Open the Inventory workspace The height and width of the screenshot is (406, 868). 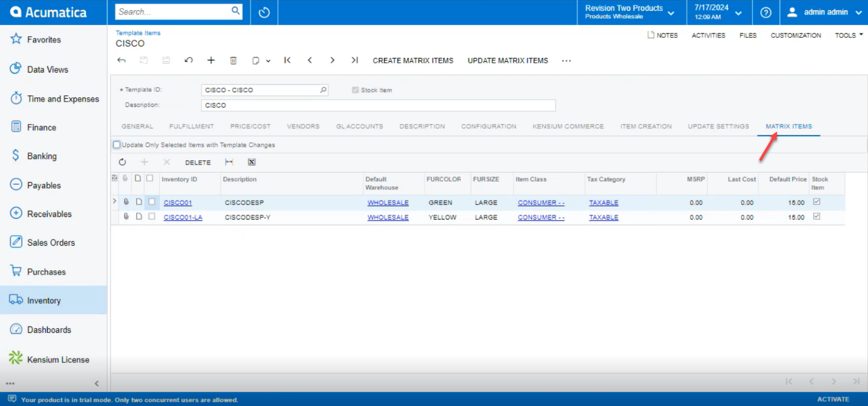(x=53, y=300)
